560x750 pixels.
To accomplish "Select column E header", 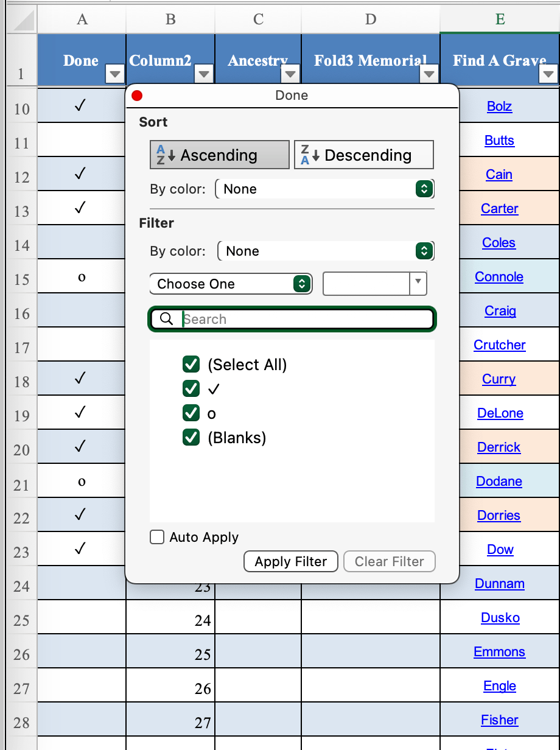I will pyautogui.click(x=500, y=19).
